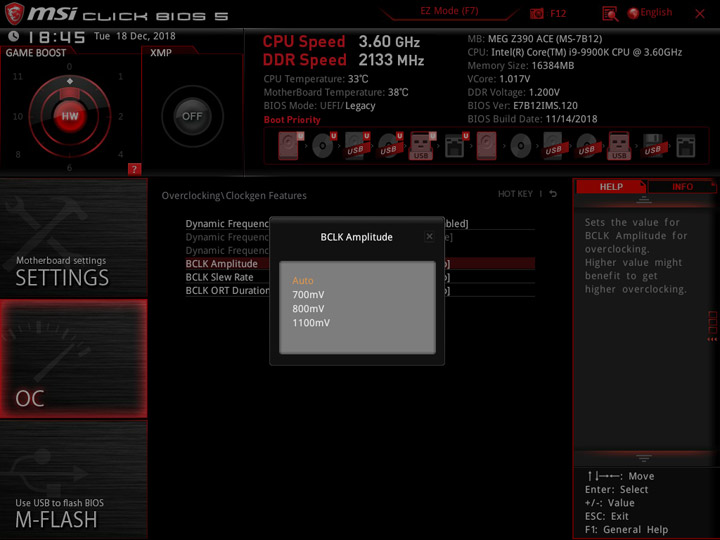The width and height of the screenshot is (720, 540).
Task: Click the date Tue 18 Dec, 2018
Action: coord(135,36)
